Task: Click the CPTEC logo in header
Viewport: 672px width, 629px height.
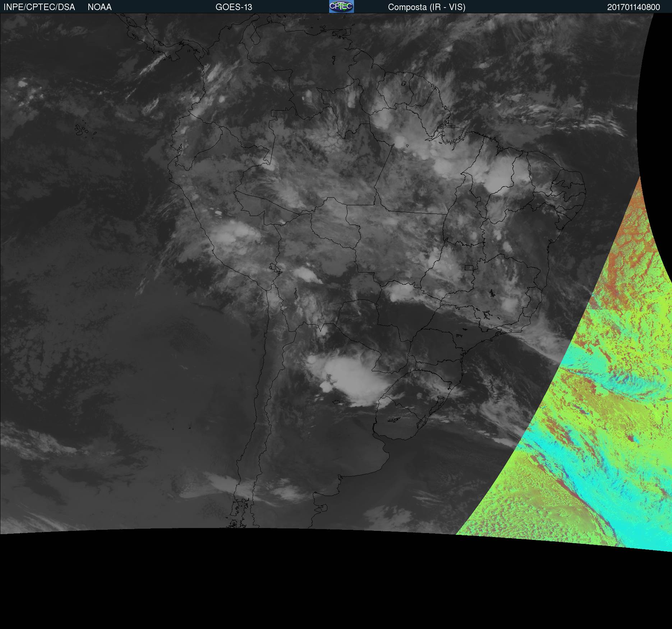Action: point(341,6)
